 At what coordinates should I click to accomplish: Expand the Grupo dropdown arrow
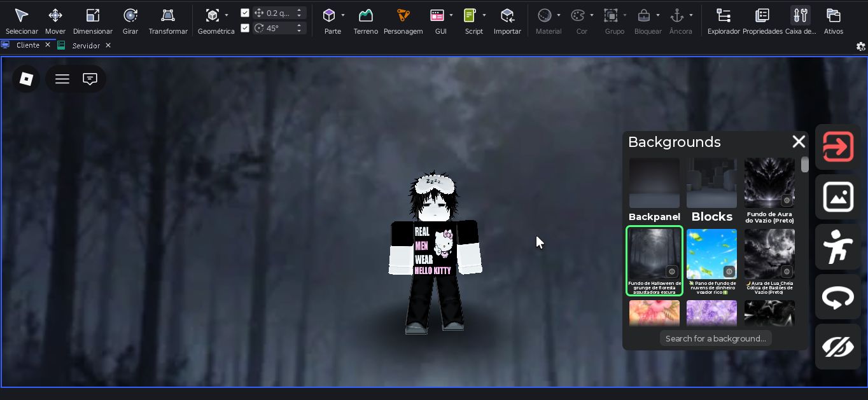click(625, 15)
